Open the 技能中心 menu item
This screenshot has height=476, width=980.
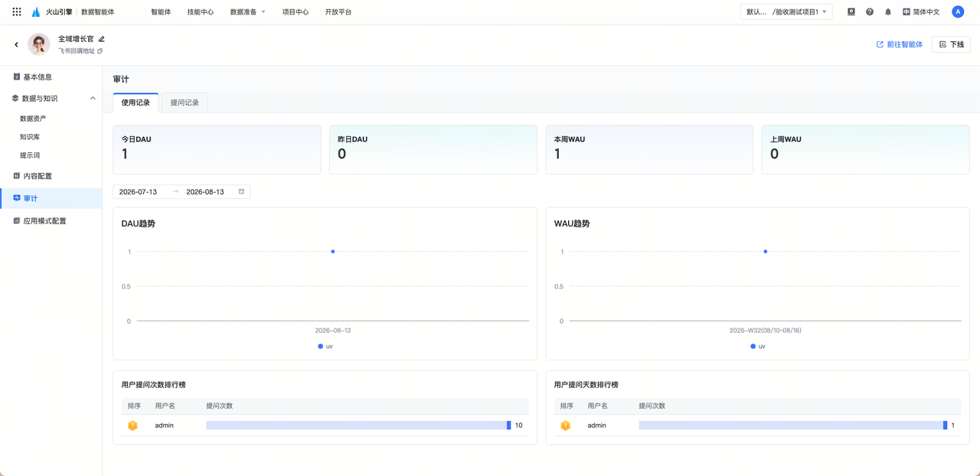click(x=201, y=12)
